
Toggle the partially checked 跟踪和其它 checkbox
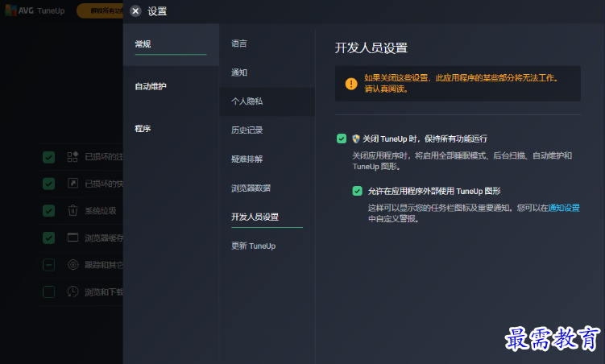[48, 265]
